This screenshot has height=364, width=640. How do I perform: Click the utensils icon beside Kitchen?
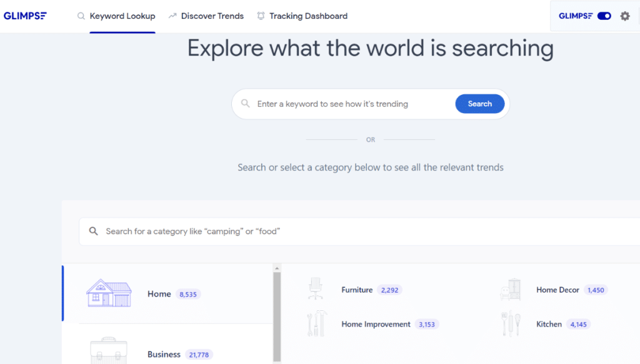pyautogui.click(x=511, y=323)
